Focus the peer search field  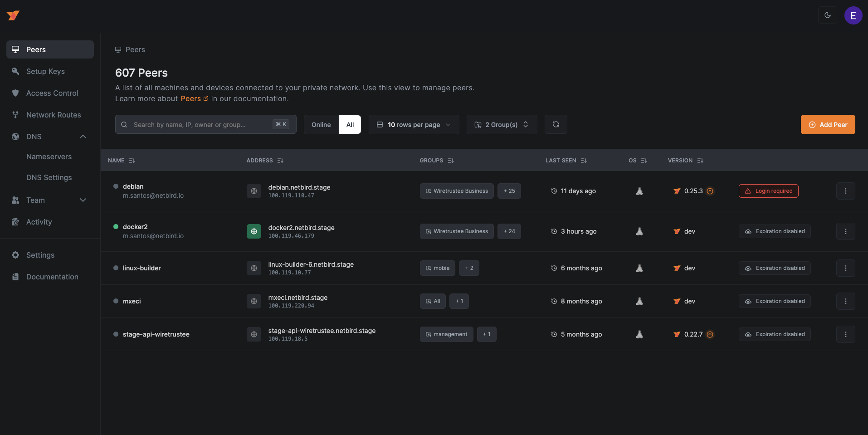[x=206, y=124]
